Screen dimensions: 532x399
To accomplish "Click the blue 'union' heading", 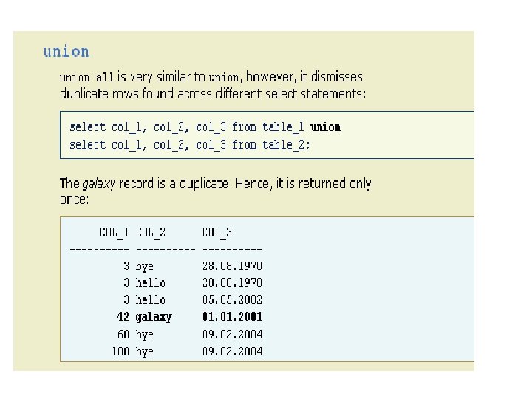I will click(66, 52).
